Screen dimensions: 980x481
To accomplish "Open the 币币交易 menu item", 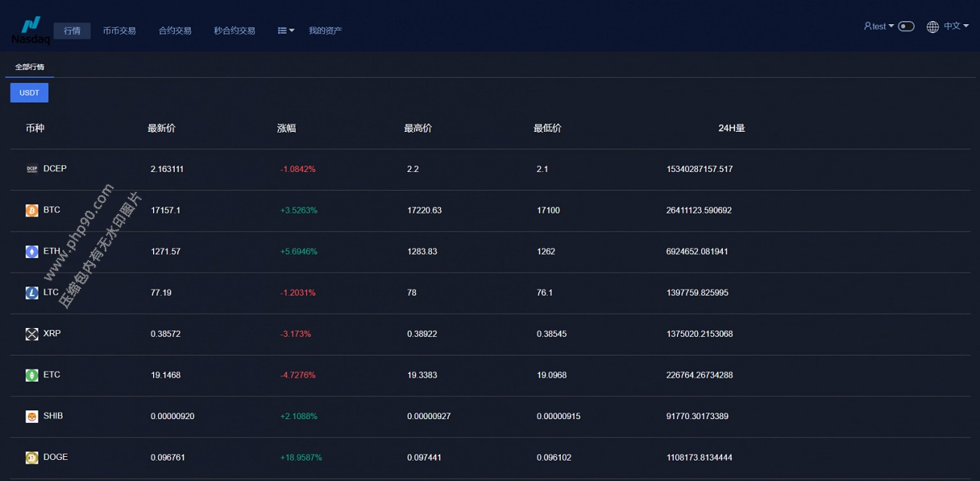I will 119,31.
